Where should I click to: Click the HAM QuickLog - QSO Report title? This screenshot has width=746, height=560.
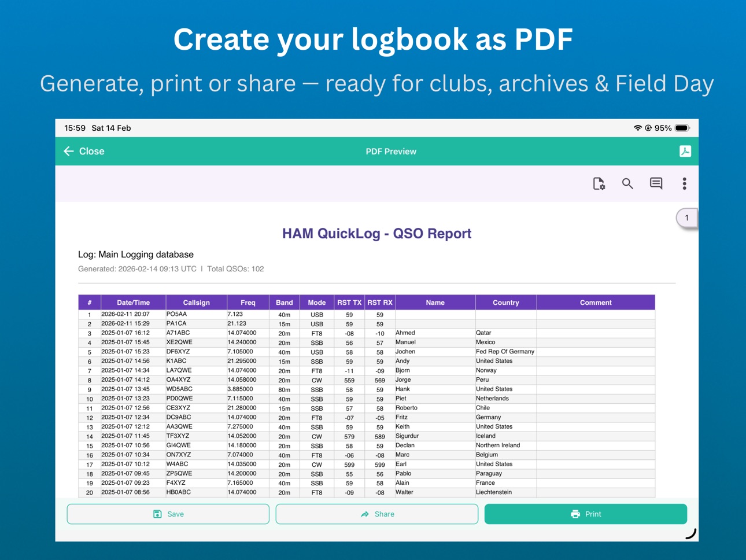click(376, 233)
